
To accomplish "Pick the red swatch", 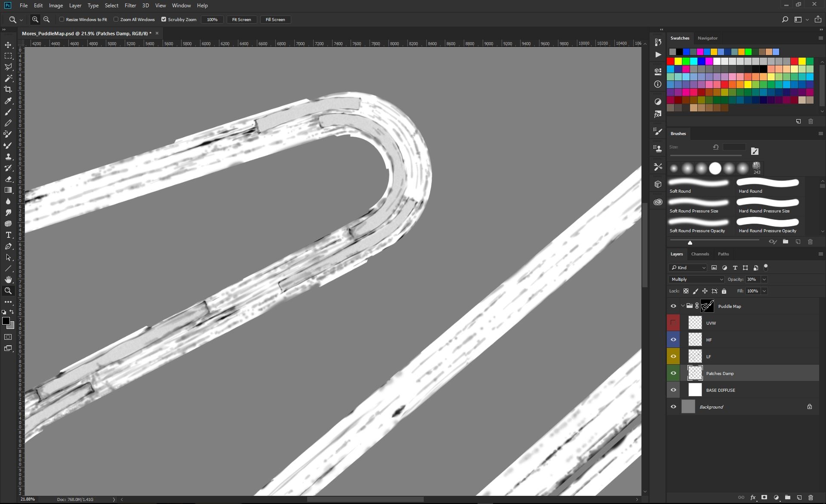I will click(671, 61).
